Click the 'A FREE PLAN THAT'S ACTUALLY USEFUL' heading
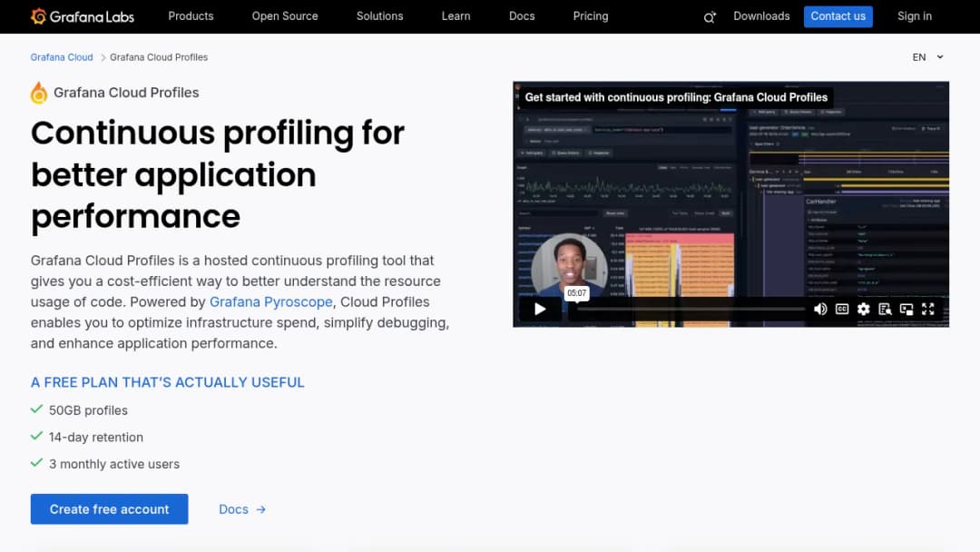The width and height of the screenshot is (980, 552). pyautogui.click(x=168, y=382)
